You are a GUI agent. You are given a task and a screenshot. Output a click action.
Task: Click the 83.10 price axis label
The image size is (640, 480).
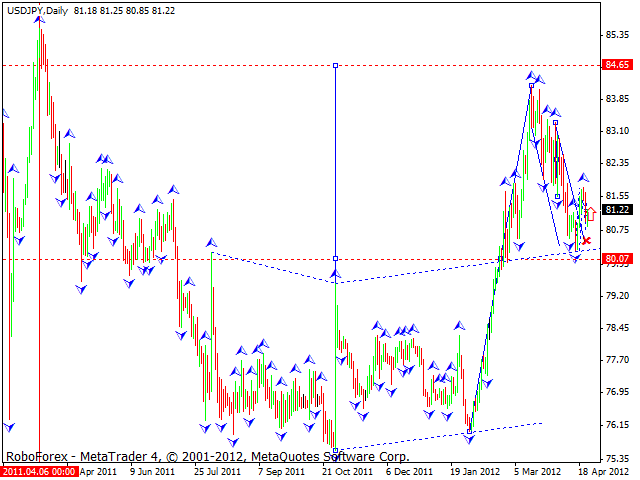618,131
